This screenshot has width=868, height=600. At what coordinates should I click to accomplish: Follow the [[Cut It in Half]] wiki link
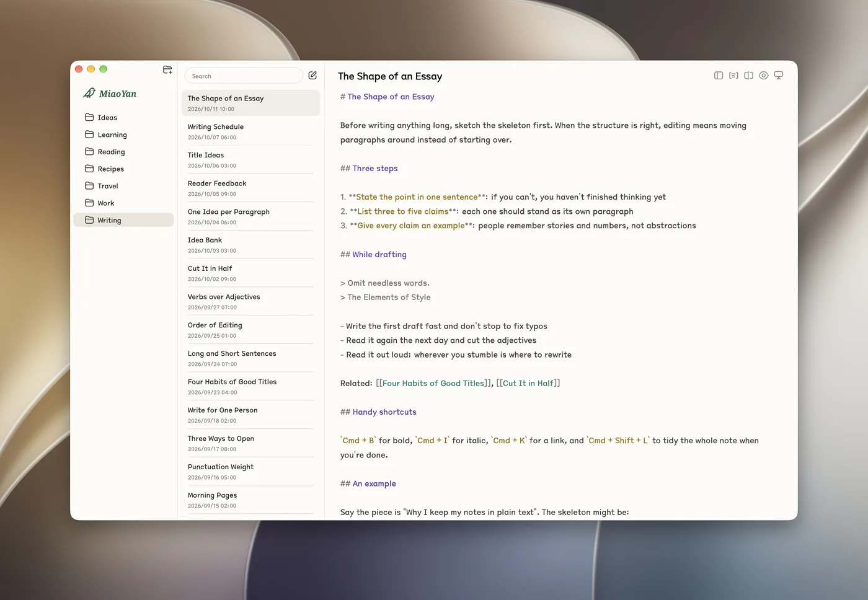click(528, 383)
